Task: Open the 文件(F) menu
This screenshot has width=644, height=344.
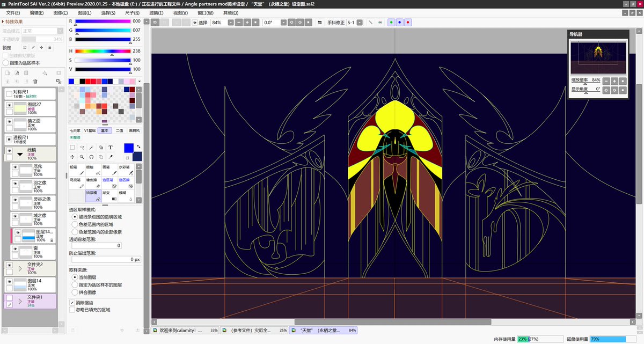Action: click(x=13, y=12)
